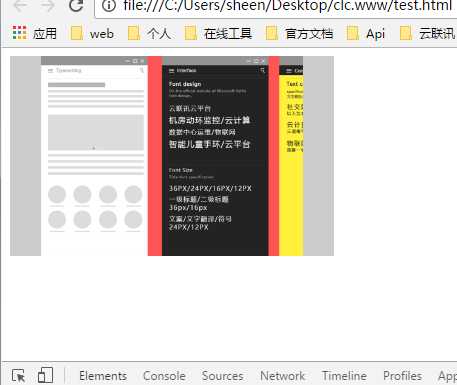Click the dark Interface phone mockup image
Image resolution: width=457 pixels, height=385 pixels.
tap(215, 156)
